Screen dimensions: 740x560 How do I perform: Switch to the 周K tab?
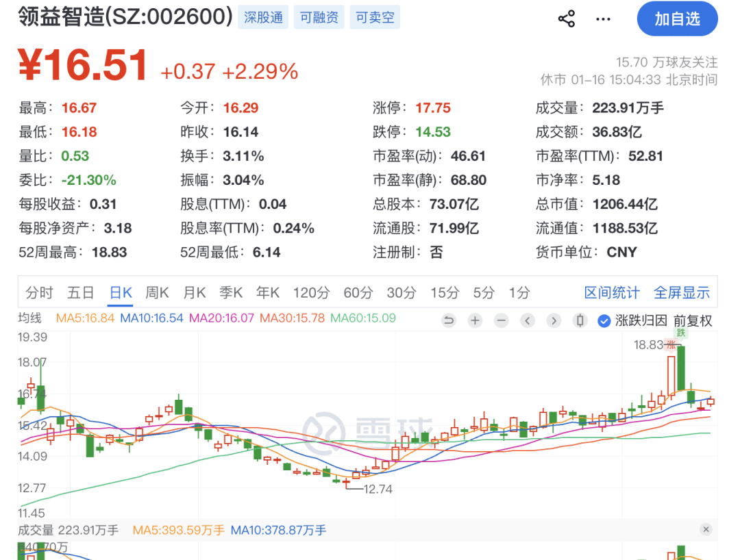[157, 293]
